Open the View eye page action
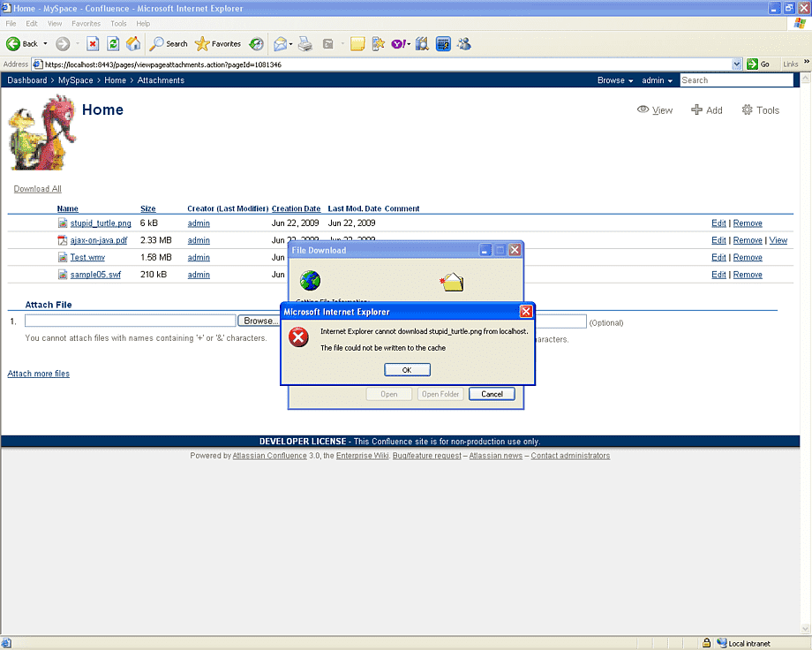812x650 pixels. pos(655,110)
